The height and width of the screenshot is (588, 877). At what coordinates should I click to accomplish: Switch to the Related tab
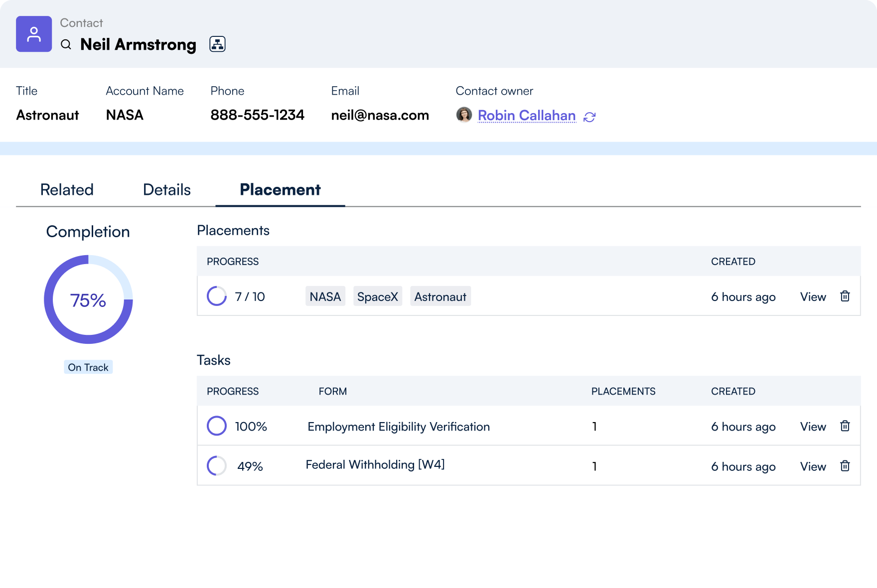click(x=67, y=189)
